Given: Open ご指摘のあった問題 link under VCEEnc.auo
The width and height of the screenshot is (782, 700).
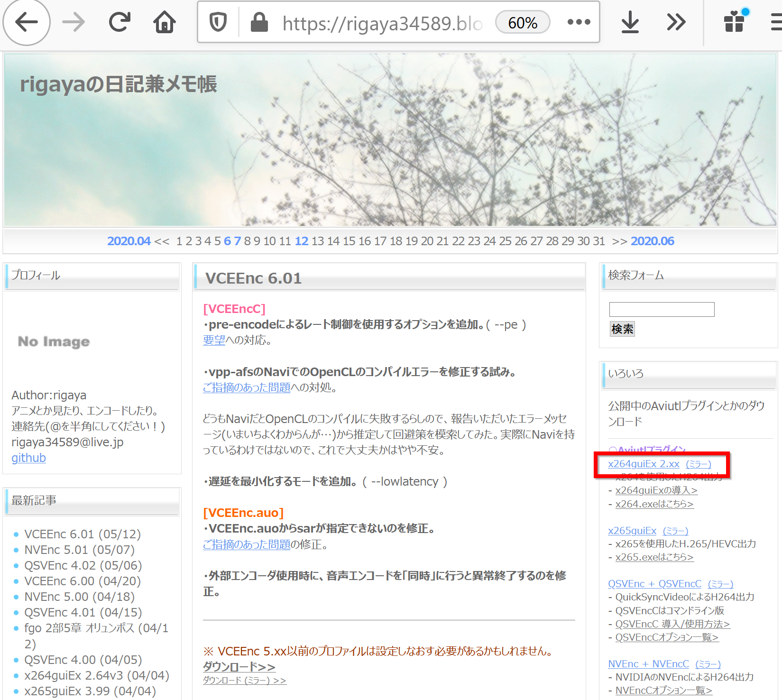Looking at the screenshot, I should click(247, 544).
